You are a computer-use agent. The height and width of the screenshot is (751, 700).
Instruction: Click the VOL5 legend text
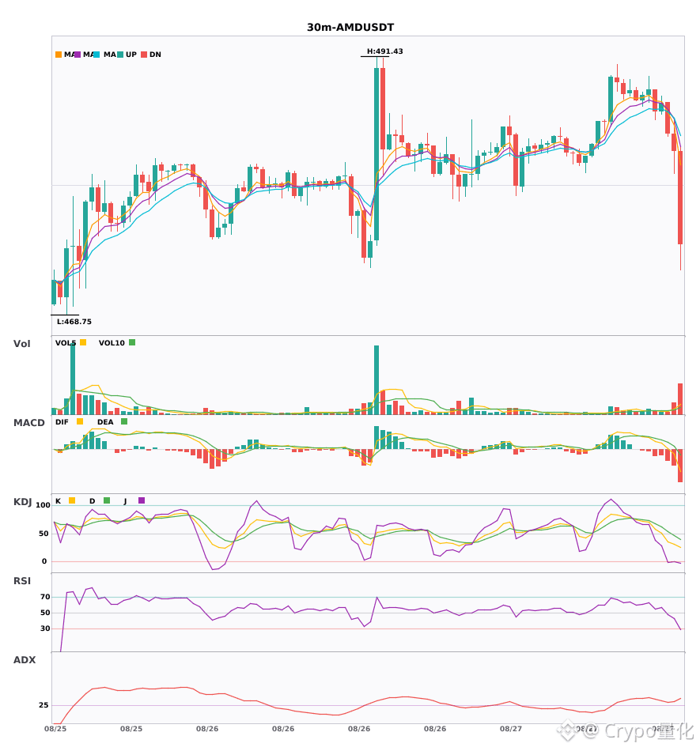click(x=66, y=343)
